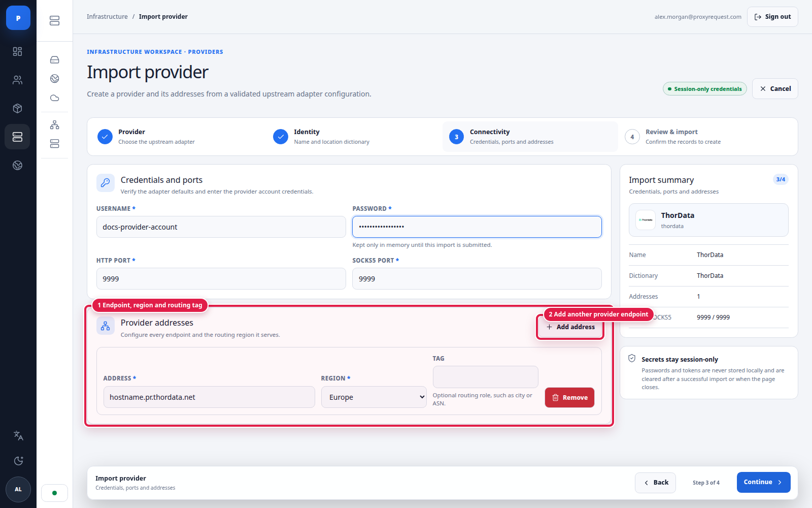This screenshot has height=508, width=812.
Task: Open the globe icon in dark sidebar
Action: tap(18, 165)
